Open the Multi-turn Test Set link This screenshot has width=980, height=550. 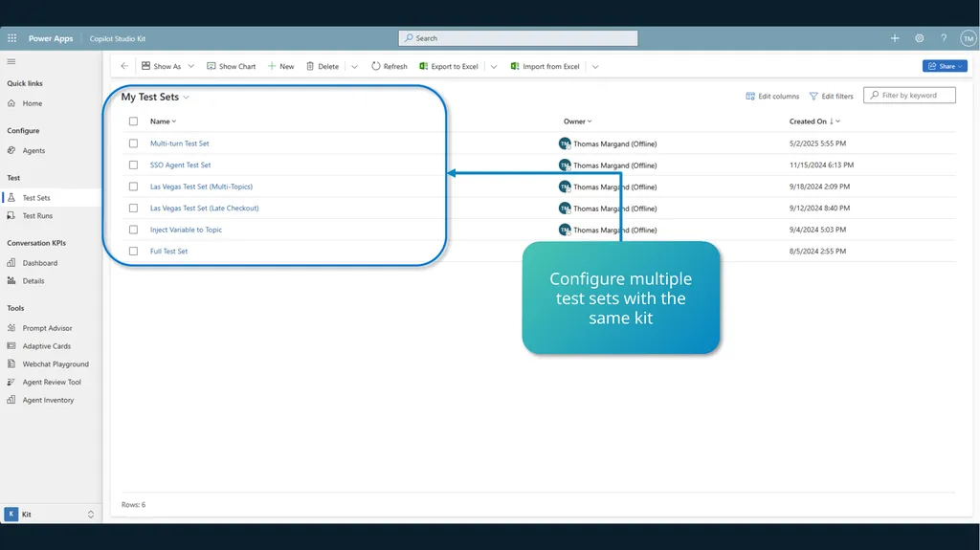pos(179,143)
